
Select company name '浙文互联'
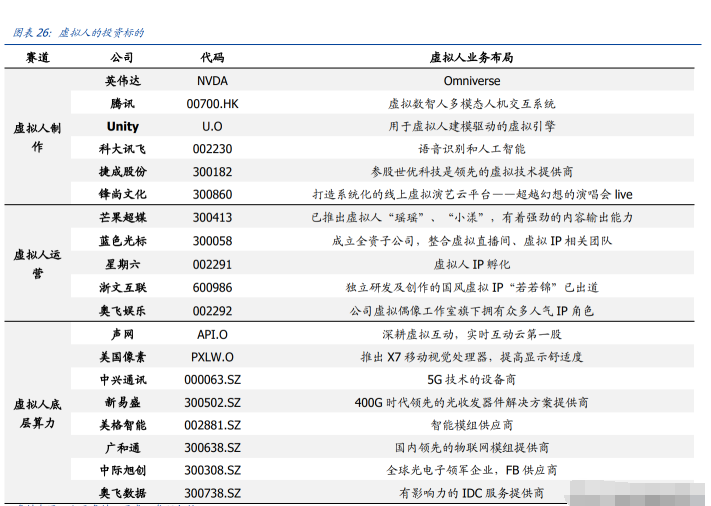point(122,287)
